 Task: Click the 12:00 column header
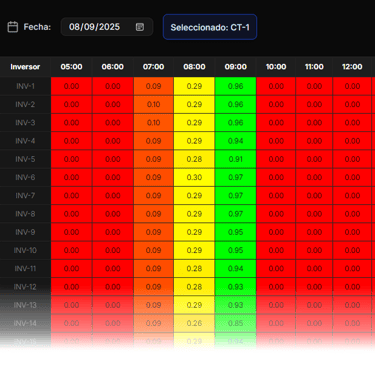352,67
